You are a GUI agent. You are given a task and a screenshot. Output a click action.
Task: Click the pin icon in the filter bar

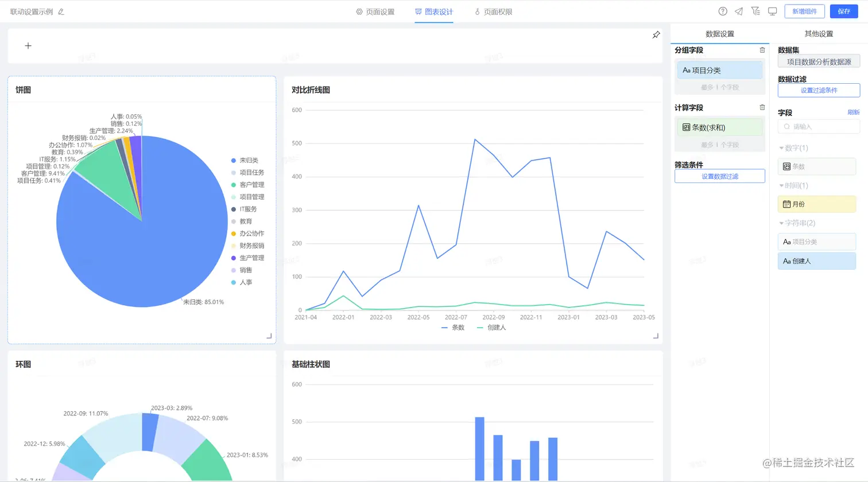[656, 35]
